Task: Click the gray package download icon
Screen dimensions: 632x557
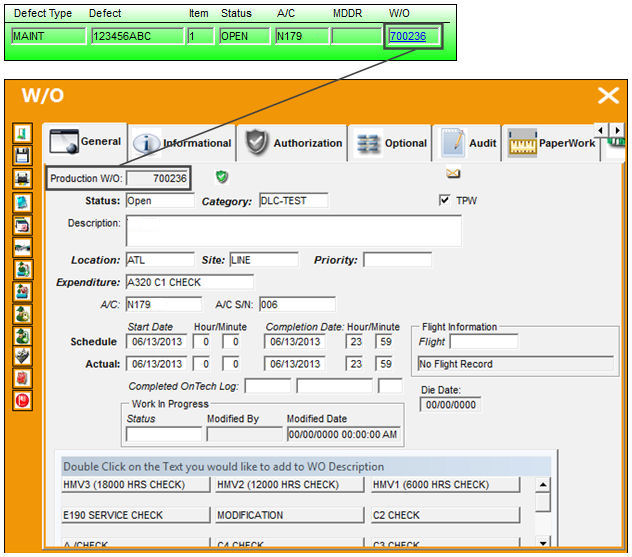Action: pyautogui.click(x=22, y=356)
